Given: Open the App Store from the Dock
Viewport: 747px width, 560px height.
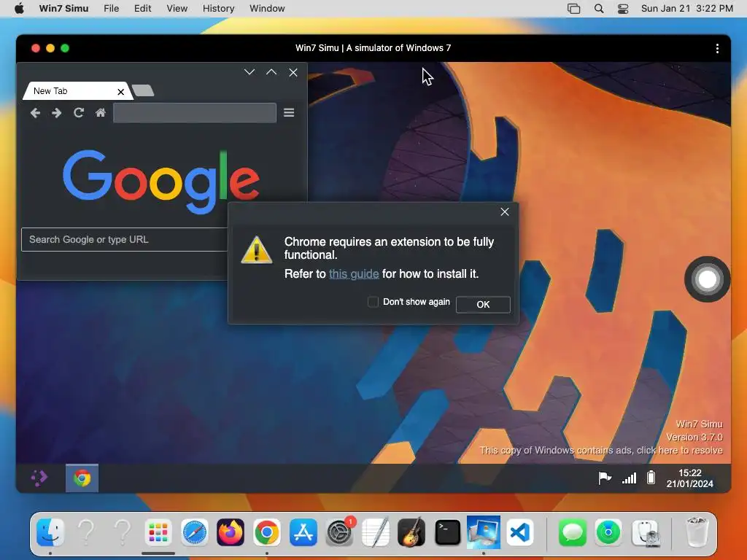Looking at the screenshot, I should (x=303, y=532).
